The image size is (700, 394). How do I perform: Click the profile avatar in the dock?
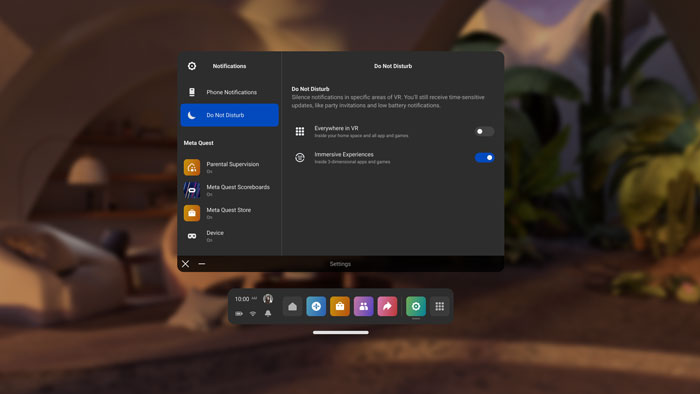[268, 299]
